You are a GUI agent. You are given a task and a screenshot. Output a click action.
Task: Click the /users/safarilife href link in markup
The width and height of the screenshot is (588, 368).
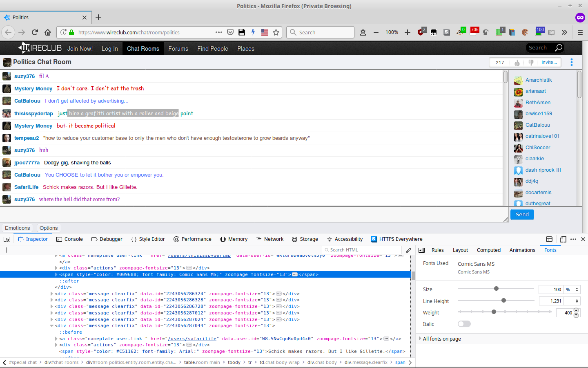(192, 339)
